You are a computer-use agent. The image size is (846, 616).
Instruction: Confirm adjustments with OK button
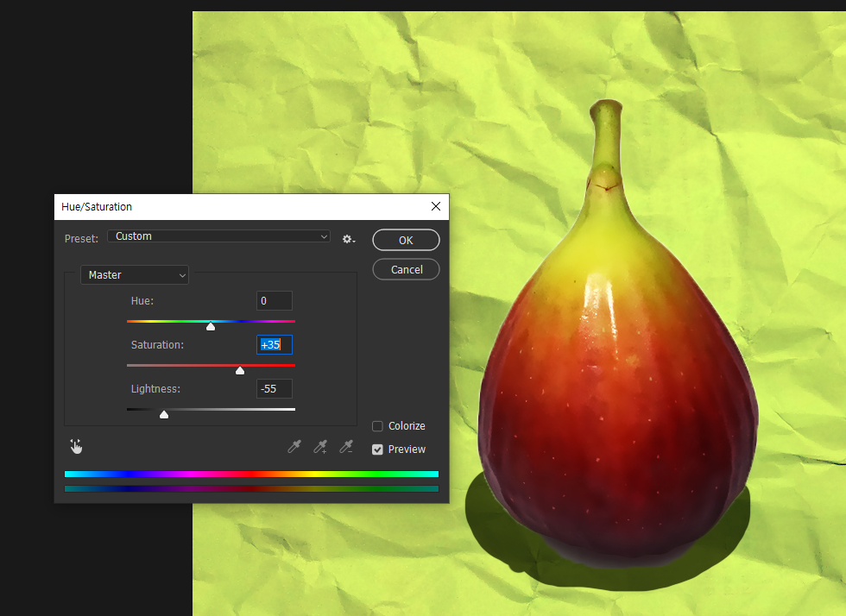pos(406,240)
